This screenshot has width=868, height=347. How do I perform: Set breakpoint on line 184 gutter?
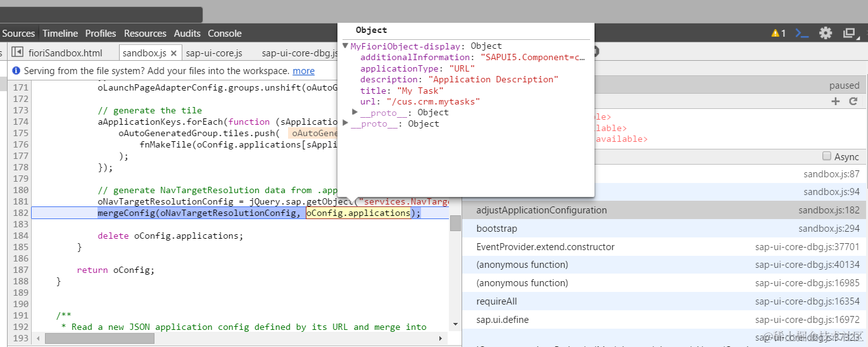21,236
